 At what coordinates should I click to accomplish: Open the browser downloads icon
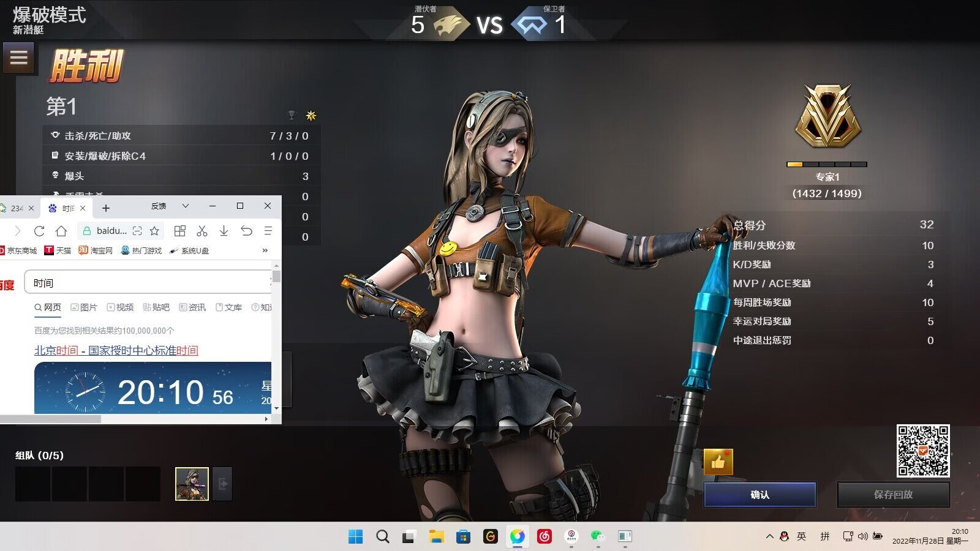[224, 231]
